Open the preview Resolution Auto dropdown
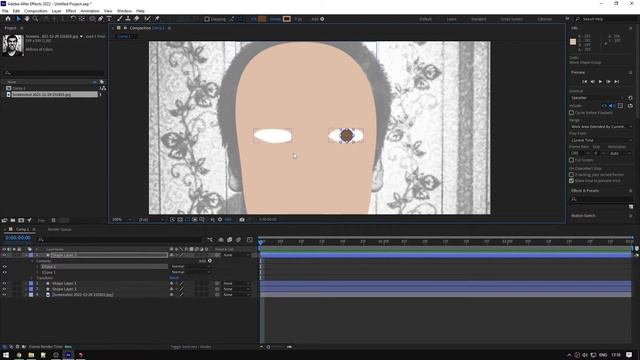Image resolution: width=640 pixels, height=360 pixels. click(620, 153)
